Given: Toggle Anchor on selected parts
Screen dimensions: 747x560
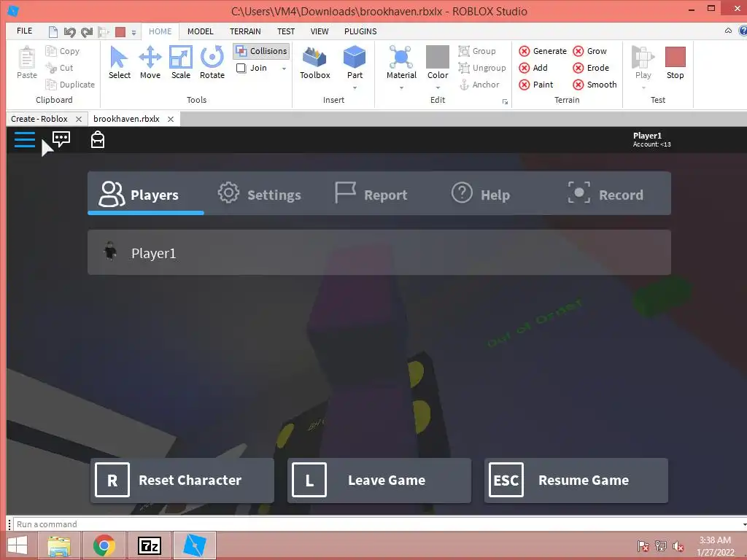Looking at the screenshot, I should click(479, 85).
